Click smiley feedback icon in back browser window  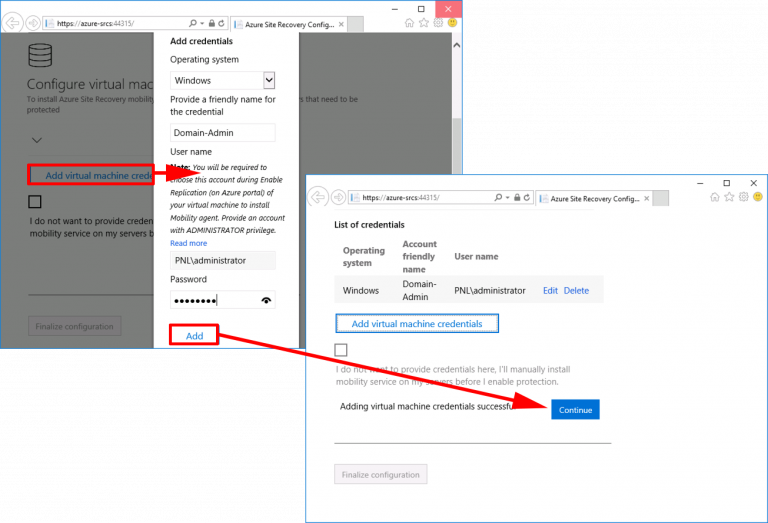(453, 23)
